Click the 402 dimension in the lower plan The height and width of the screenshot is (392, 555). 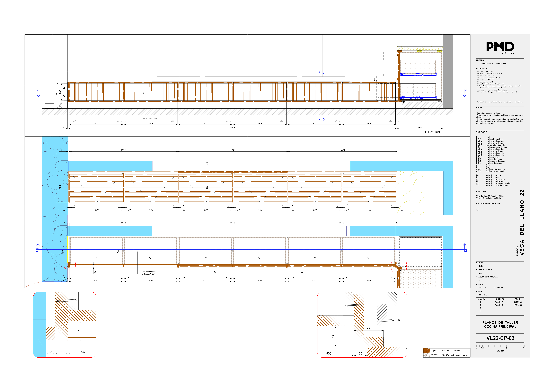118,251
